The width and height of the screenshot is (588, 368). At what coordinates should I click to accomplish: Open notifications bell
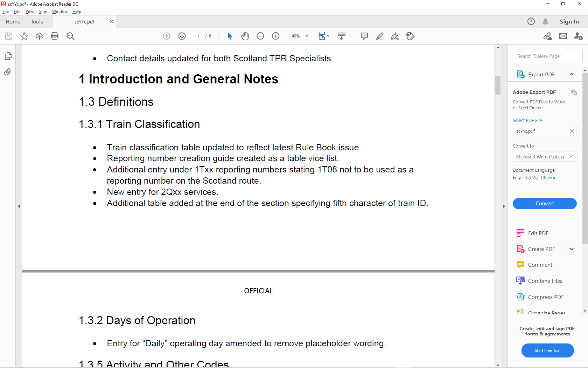[x=545, y=21]
